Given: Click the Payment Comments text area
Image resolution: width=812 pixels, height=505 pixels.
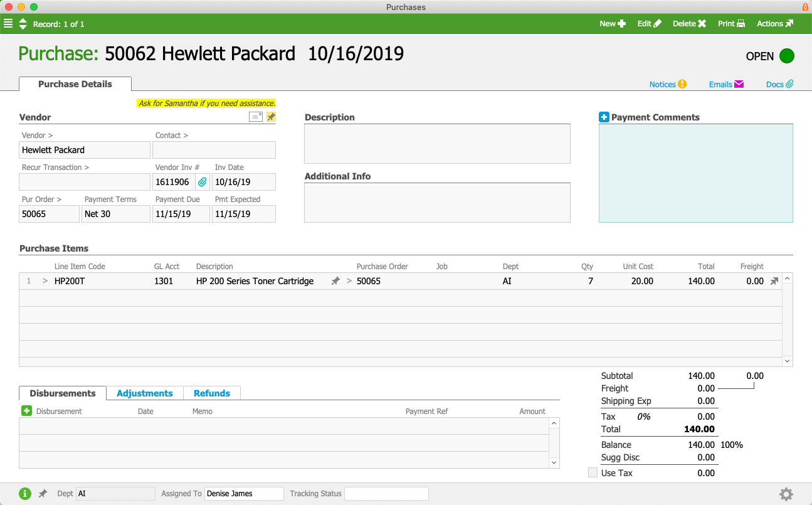Looking at the screenshot, I should click(696, 173).
